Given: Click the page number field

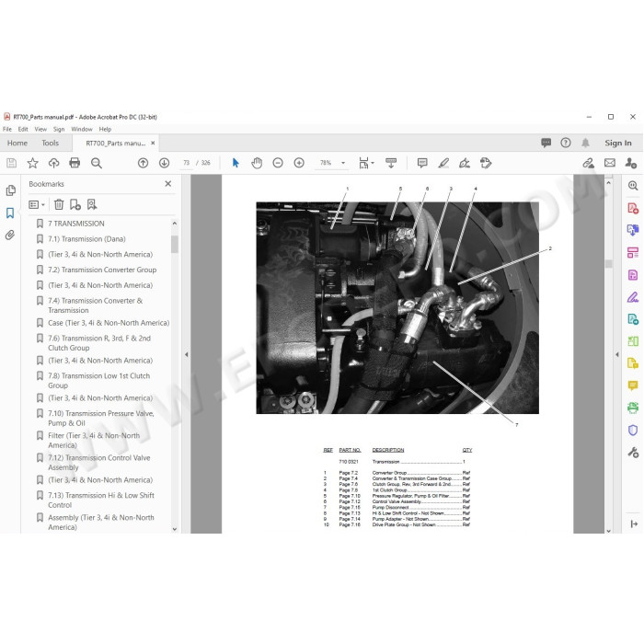Looking at the screenshot, I should (186, 163).
